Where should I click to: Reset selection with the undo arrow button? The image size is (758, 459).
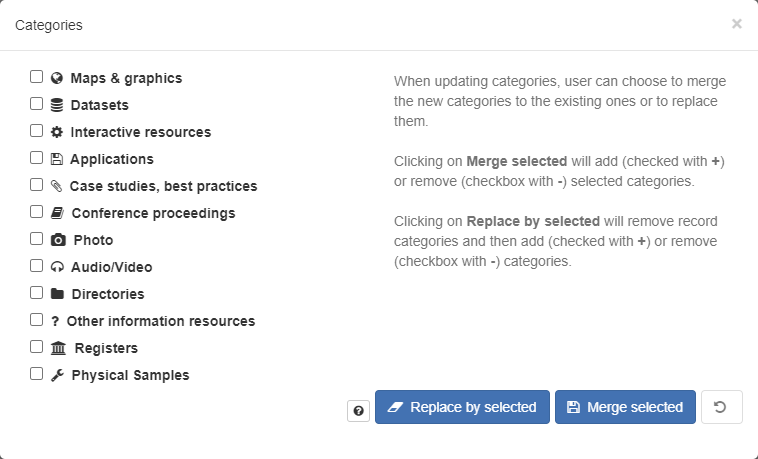(x=721, y=407)
